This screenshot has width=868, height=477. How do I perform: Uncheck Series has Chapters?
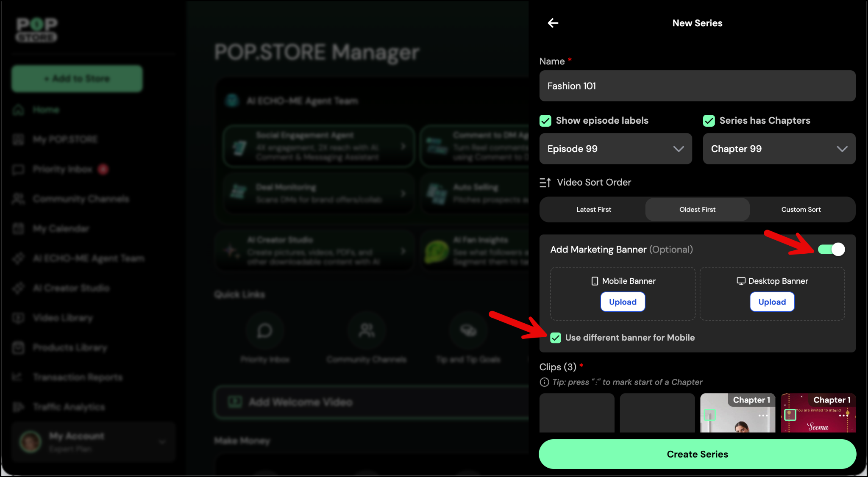[709, 121]
